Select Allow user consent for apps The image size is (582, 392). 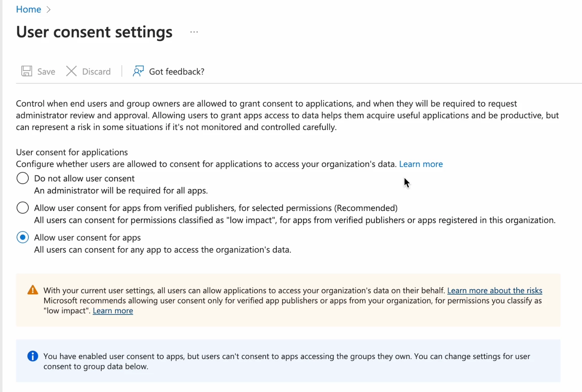[x=23, y=237]
